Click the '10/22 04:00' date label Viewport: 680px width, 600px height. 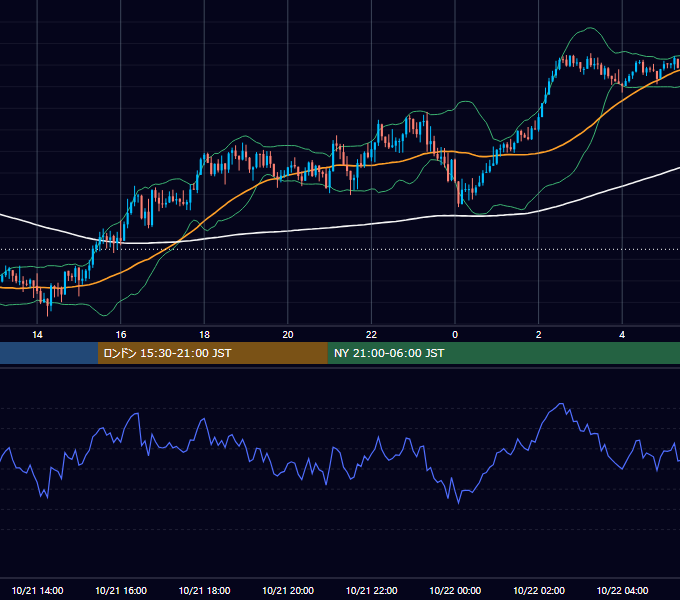(x=622, y=590)
